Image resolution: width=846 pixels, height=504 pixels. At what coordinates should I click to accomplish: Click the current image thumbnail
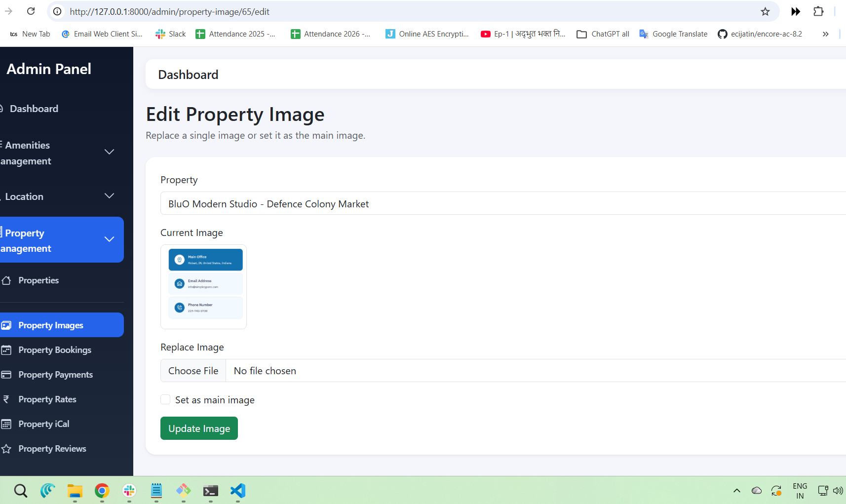[x=204, y=286]
